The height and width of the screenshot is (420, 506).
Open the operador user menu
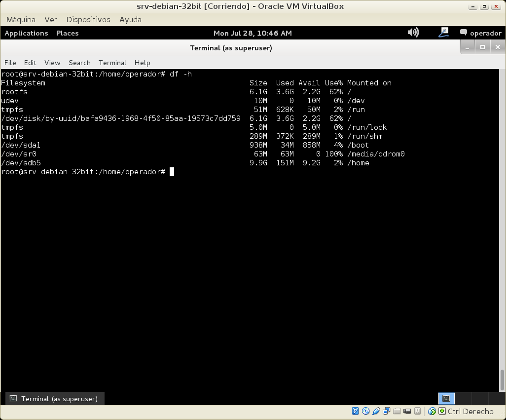[480, 33]
